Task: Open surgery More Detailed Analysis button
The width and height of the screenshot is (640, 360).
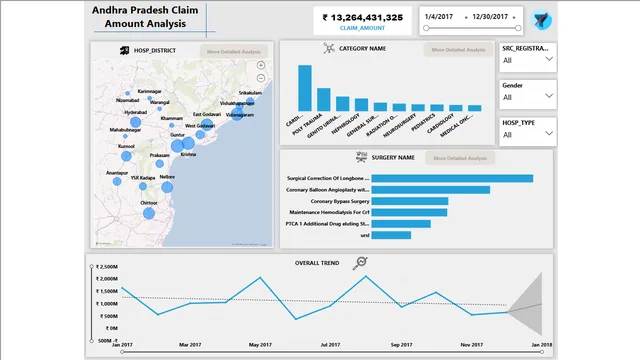Action: click(x=460, y=158)
